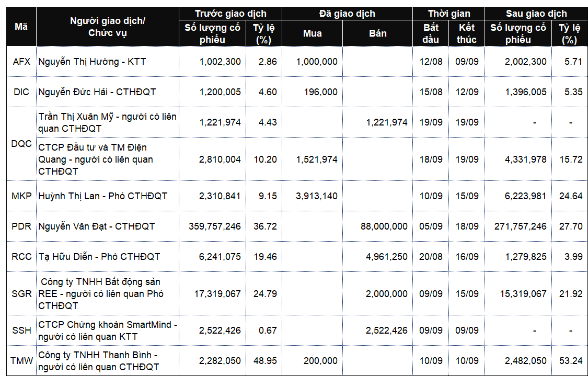Click the 'Trước giao dịch' column header
The image size is (588, 376).
click(230, 14)
